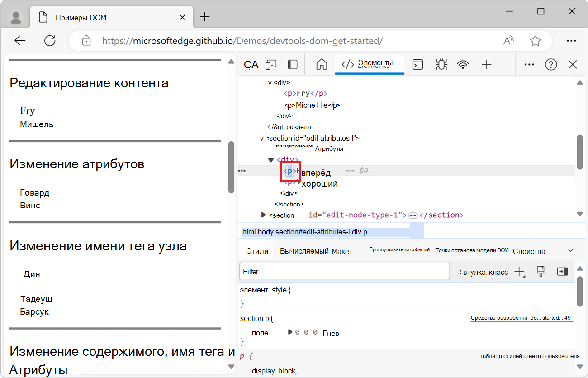This screenshot has height=378, width=588.
Task: Add a new style rule with plus icon
Action: tap(518, 271)
